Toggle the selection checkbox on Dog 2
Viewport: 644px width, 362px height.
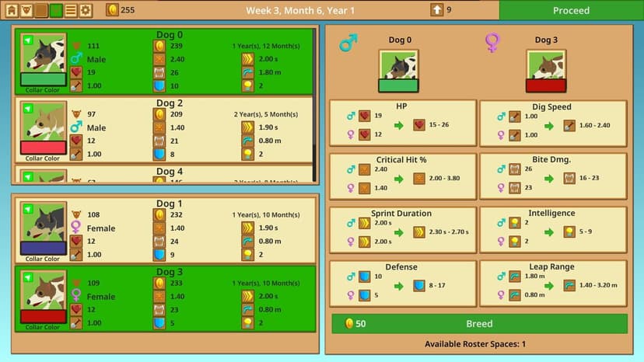click(x=28, y=109)
